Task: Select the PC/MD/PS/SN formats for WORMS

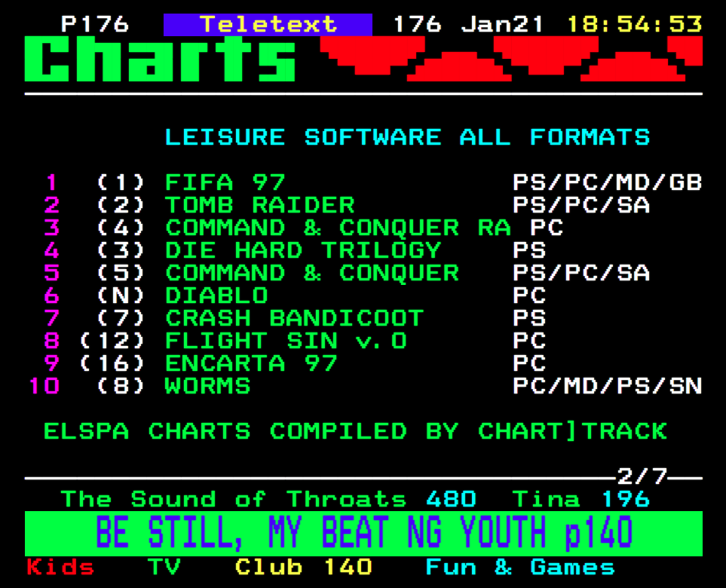Action: (x=607, y=387)
